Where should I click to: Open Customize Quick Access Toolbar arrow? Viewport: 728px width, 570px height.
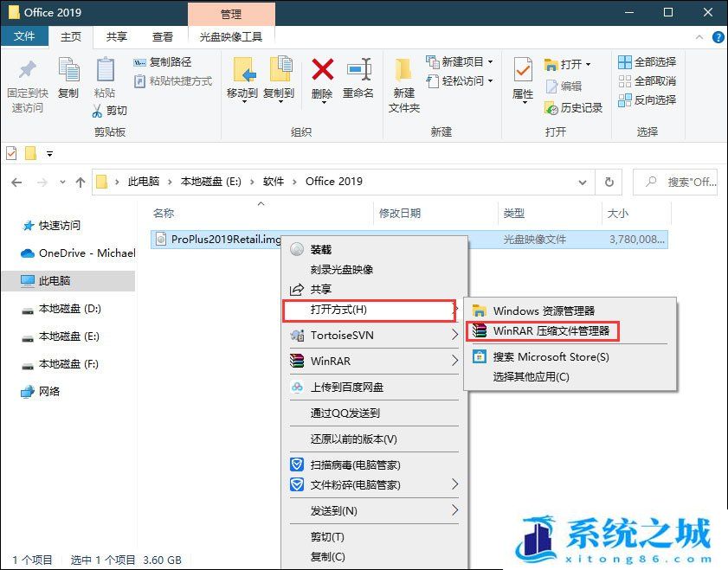pyautogui.click(x=49, y=153)
